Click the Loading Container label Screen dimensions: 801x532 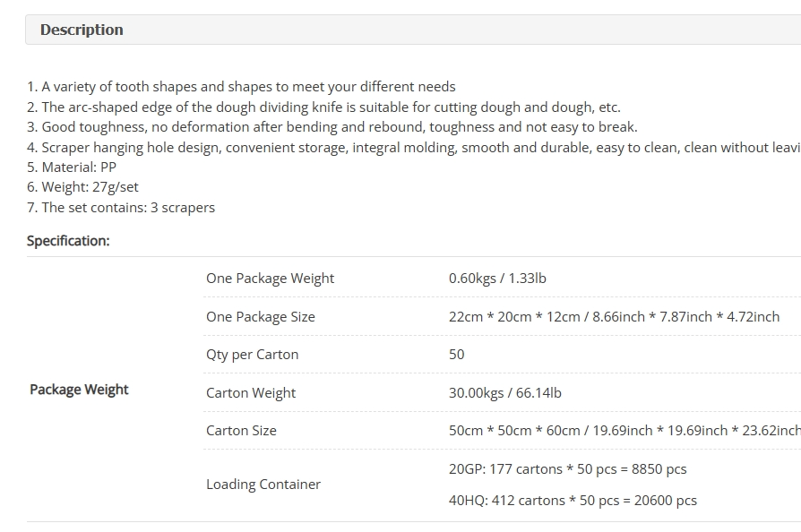(263, 485)
